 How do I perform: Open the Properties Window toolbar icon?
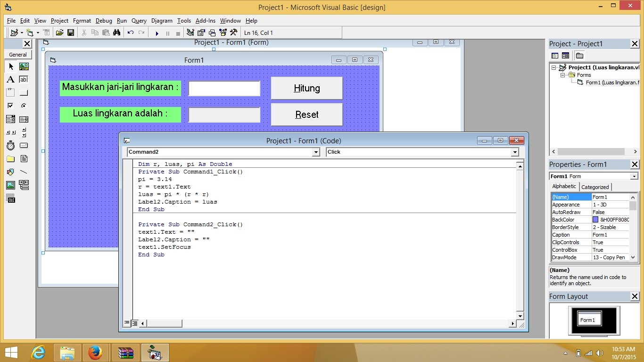[201, 33]
